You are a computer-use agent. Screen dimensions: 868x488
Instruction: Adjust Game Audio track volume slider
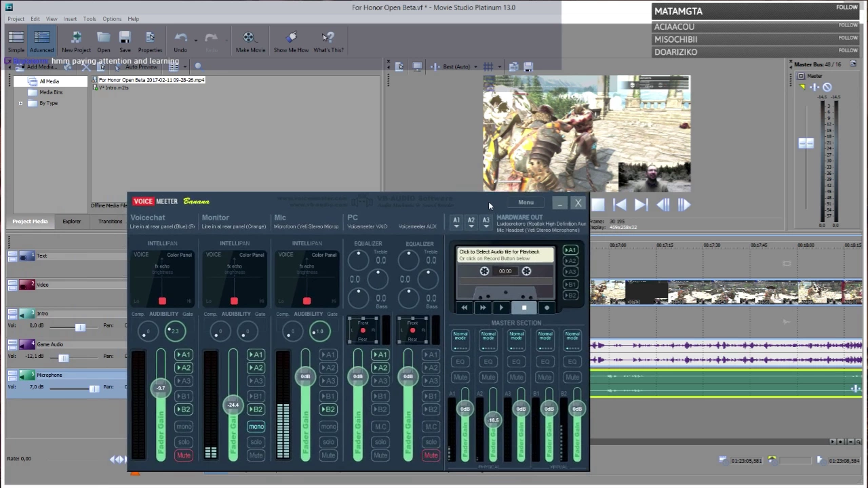[63, 357]
